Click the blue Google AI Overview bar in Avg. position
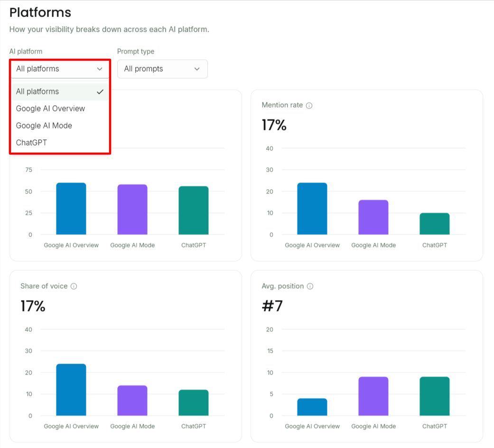 [x=312, y=407]
